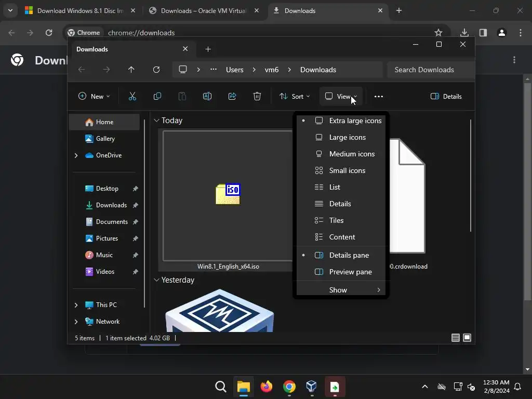Click in the Search Downloads box
The width and height of the screenshot is (532, 399).
tap(431, 70)
